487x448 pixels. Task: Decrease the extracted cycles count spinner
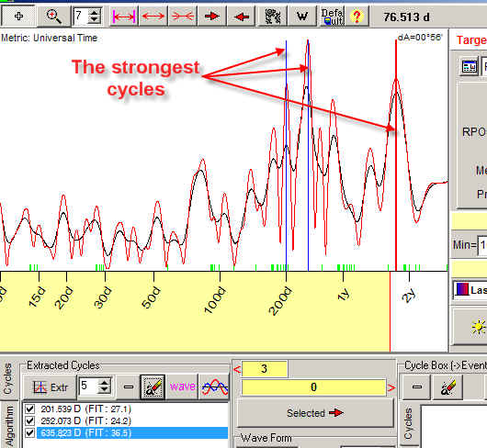[x=104, y=390]
